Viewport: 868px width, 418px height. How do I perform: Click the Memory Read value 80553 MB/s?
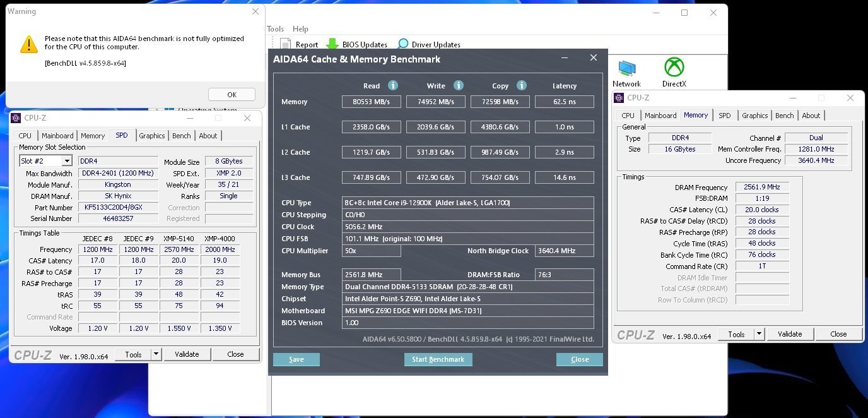(372, 102)
